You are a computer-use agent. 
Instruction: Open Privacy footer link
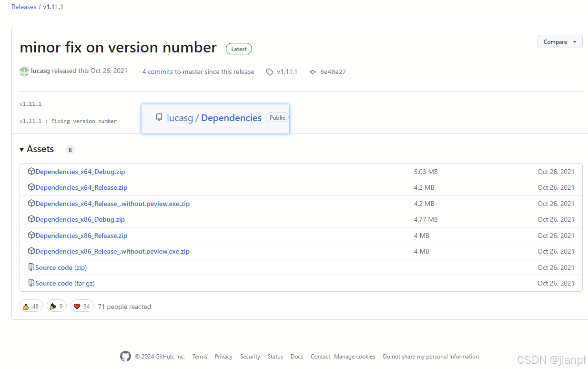click(223, 357)
